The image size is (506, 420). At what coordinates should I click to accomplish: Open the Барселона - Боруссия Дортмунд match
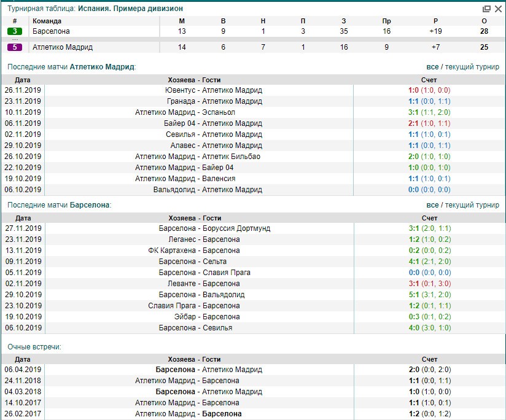214,228
